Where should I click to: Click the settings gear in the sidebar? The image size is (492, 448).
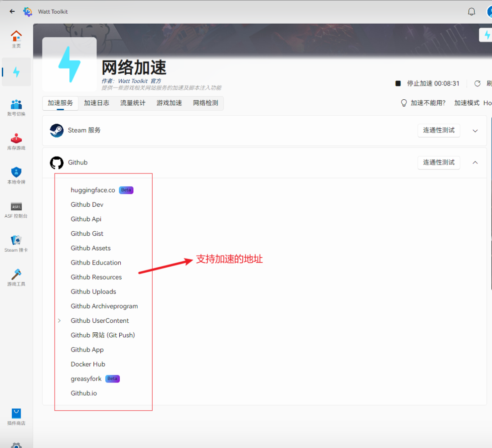click(16, 445)
